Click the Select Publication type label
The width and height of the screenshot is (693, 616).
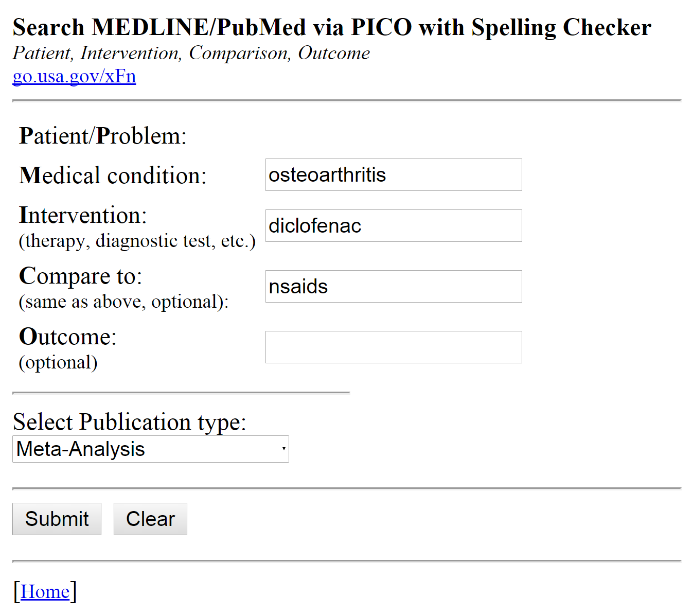tap(130, 422)
